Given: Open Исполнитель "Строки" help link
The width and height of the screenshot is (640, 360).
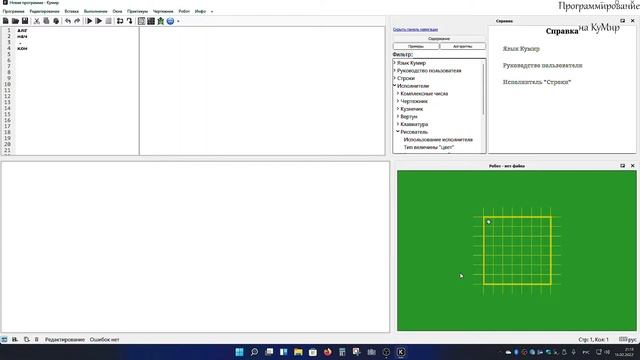Looking at the screenshot, I should pyautogui.click(x=537, y=82).
